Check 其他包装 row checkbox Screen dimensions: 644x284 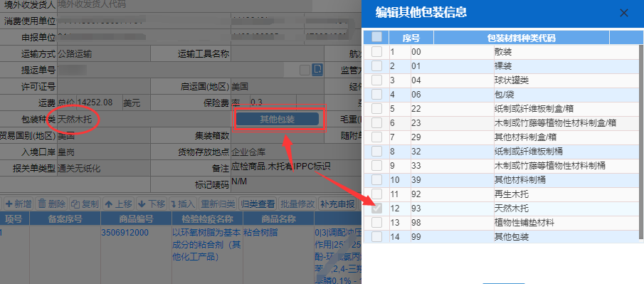376,237
